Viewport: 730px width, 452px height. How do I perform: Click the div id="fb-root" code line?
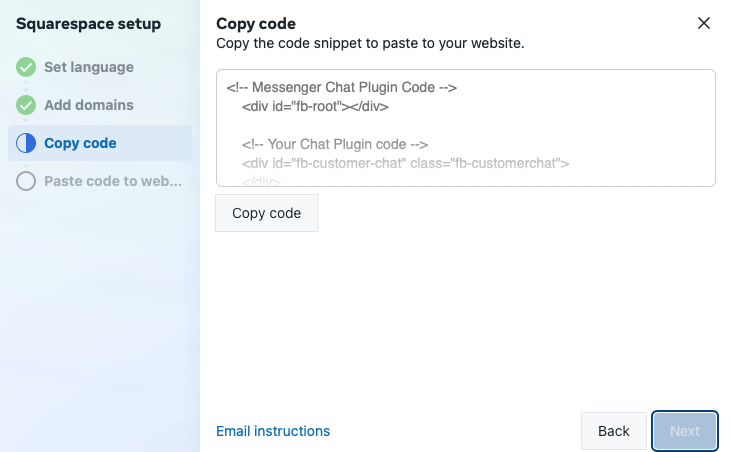point(315,107)
